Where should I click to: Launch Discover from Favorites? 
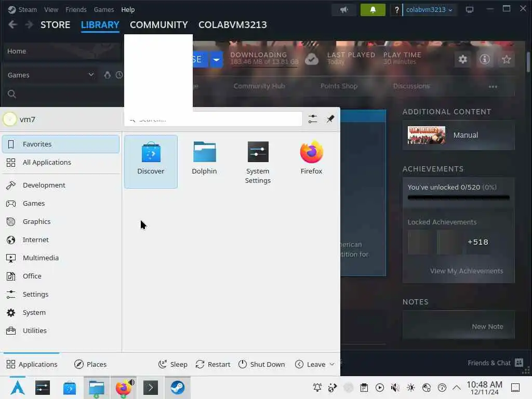(x=151, y=162)
